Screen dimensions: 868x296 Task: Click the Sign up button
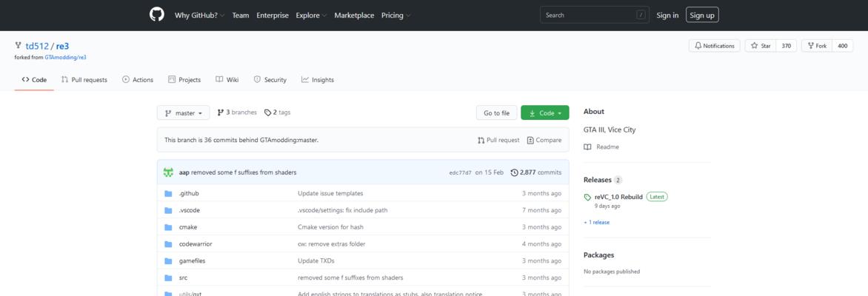703,15
